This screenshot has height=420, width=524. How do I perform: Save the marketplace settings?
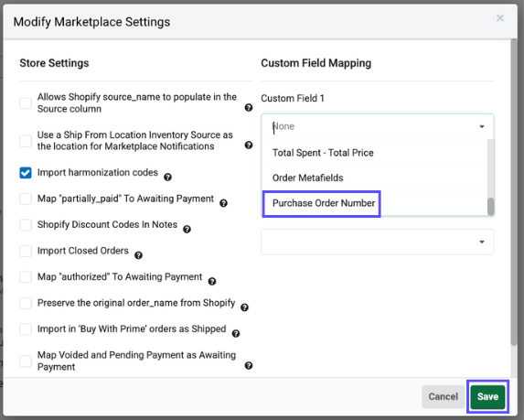(487, 396)
